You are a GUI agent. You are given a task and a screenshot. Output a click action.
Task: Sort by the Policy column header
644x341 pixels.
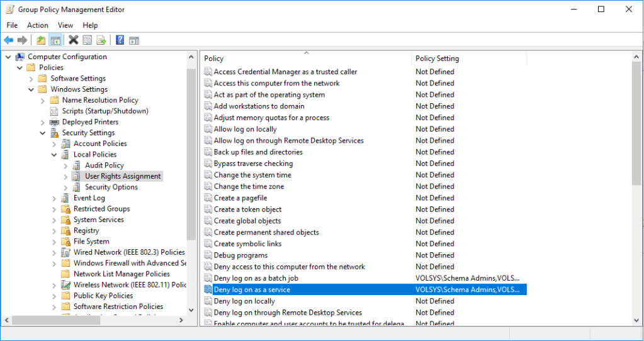tap(306, 59)
